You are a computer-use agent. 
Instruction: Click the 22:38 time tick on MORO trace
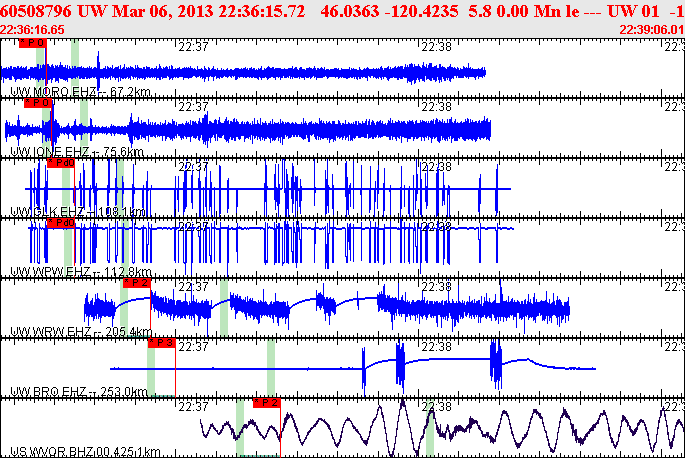(x=437, y=46)
